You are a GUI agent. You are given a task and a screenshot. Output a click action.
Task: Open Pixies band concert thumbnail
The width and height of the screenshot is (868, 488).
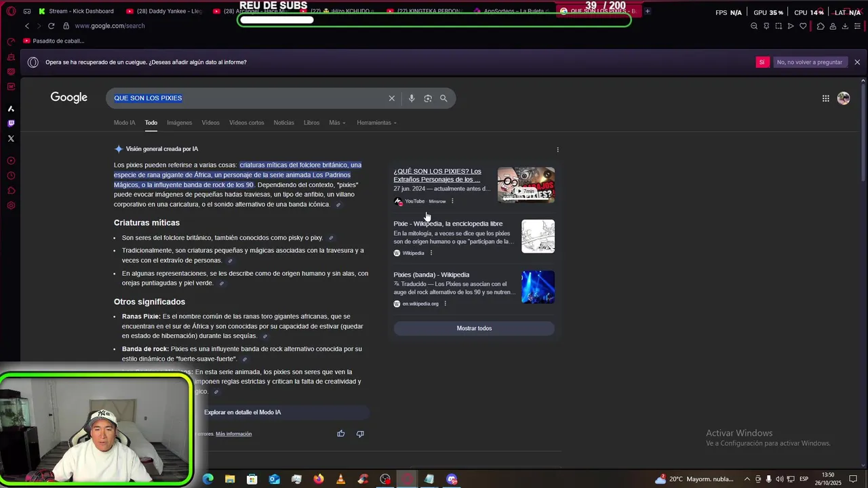(538, 287)
